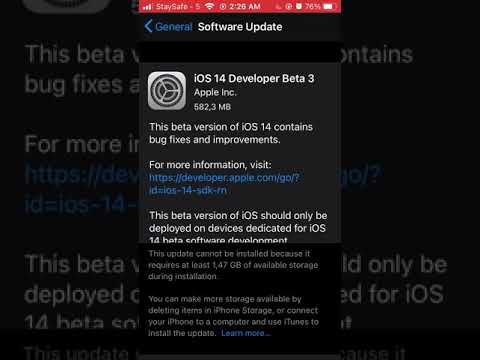Tap the 76% battery percentage
This screenshot has width=480, height=360.
pos(313,6)
